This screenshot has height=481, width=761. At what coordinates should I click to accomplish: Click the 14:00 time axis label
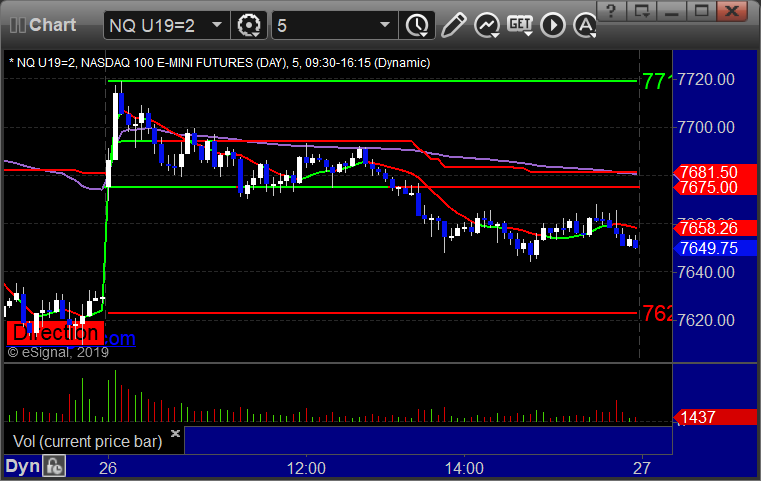tap(464, 468)
